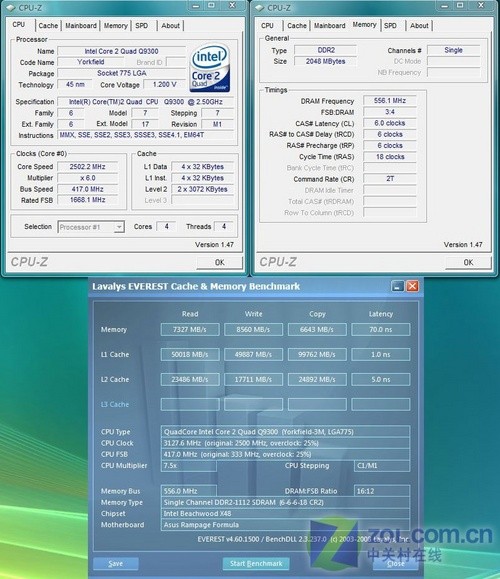Click Start Benchmark button
Screen dimensions: 500x579
click(x=256, y=563)
